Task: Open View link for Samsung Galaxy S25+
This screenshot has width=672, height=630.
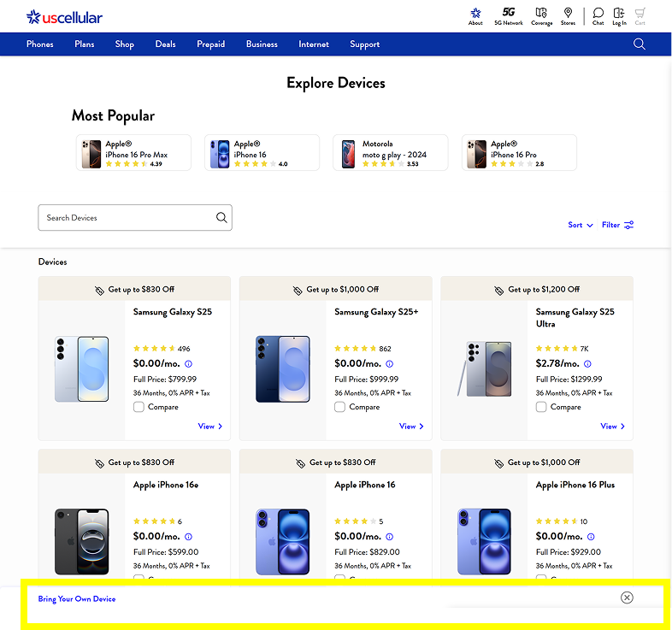Action: click(412, 426)
